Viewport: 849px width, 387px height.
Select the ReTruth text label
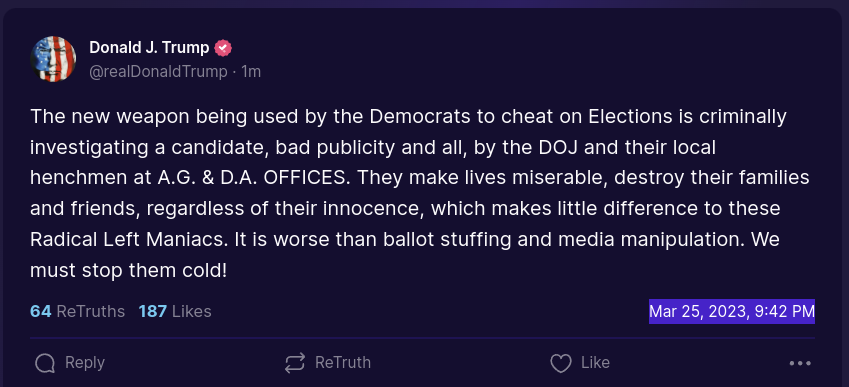343,363
